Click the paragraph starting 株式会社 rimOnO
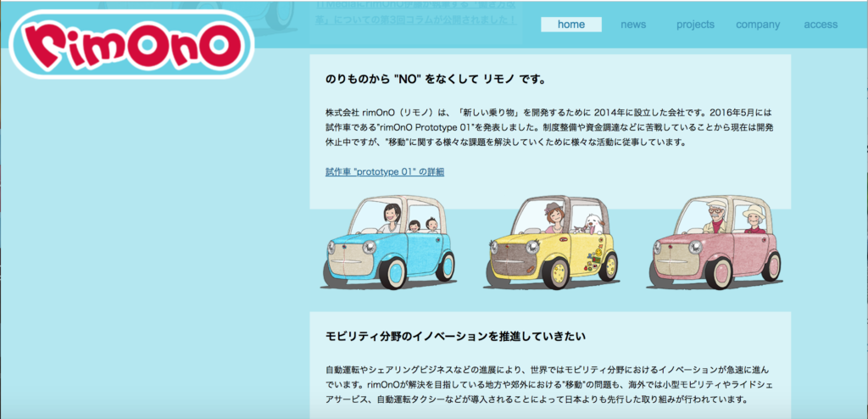The width and height of the screenshot is (868, 419). click(549, 126)
